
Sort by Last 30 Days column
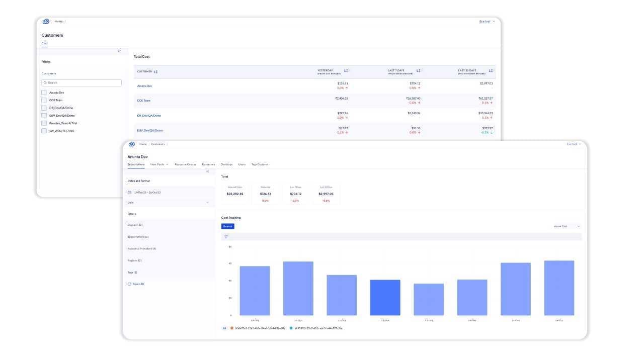click(491, 71)
